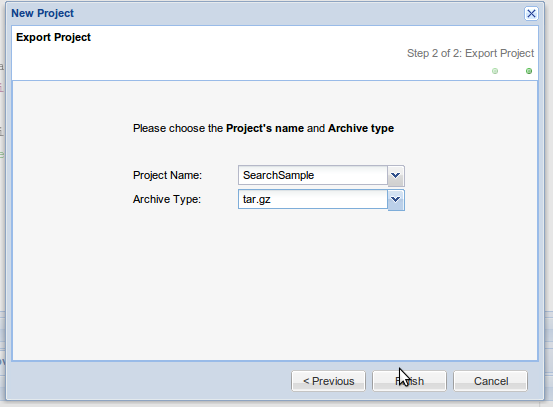Click the New Project title bar text
The image size is (553, 407).
(42, 13)
